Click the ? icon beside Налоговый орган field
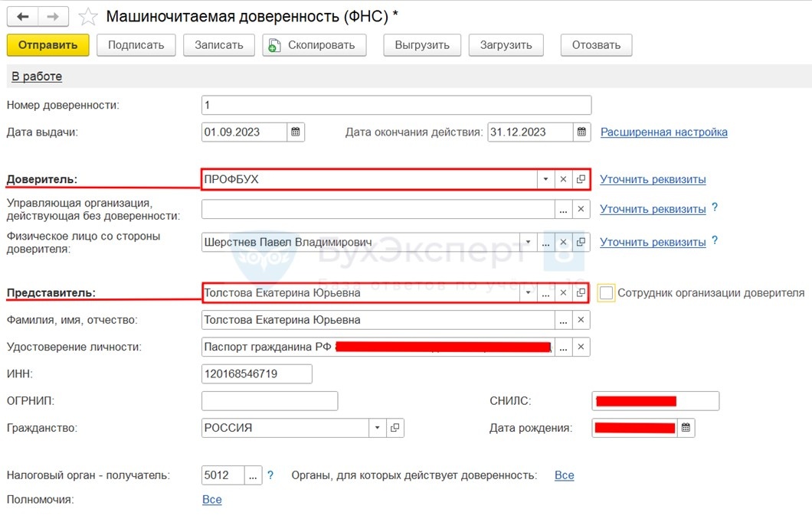Viewport: 812px width, 522px height. pos(269,475)
